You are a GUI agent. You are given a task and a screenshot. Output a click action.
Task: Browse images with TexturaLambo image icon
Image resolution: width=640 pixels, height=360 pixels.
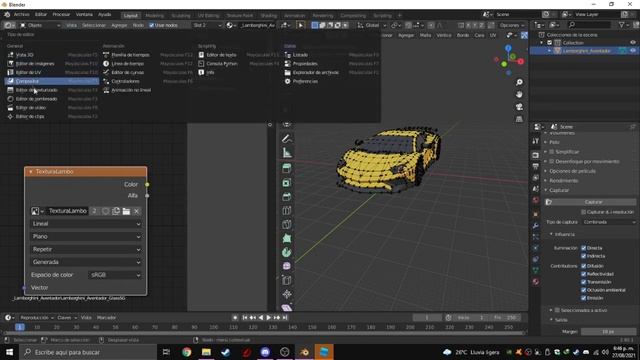point(37,211)
